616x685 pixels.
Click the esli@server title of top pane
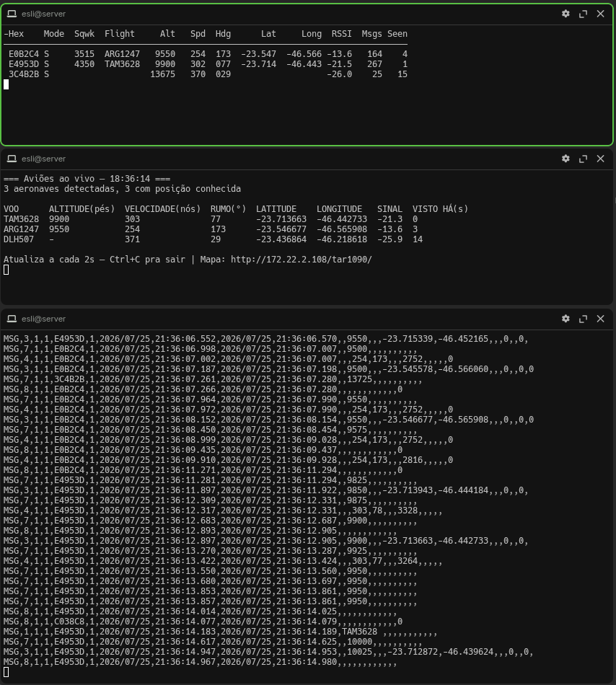coord(44,14)
